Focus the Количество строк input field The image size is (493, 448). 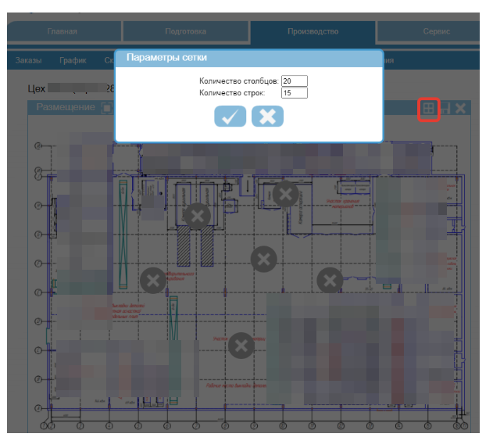295,93
